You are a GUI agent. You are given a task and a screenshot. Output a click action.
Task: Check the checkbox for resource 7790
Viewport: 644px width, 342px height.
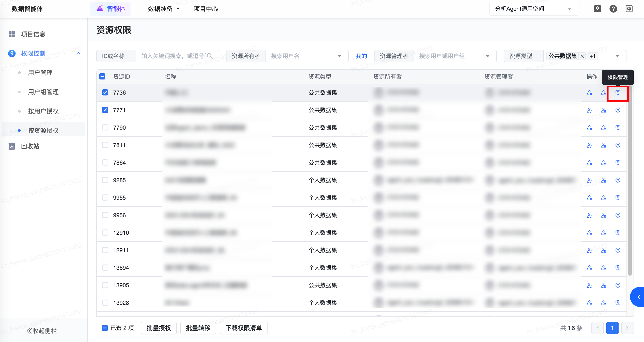tap(105, 127)
